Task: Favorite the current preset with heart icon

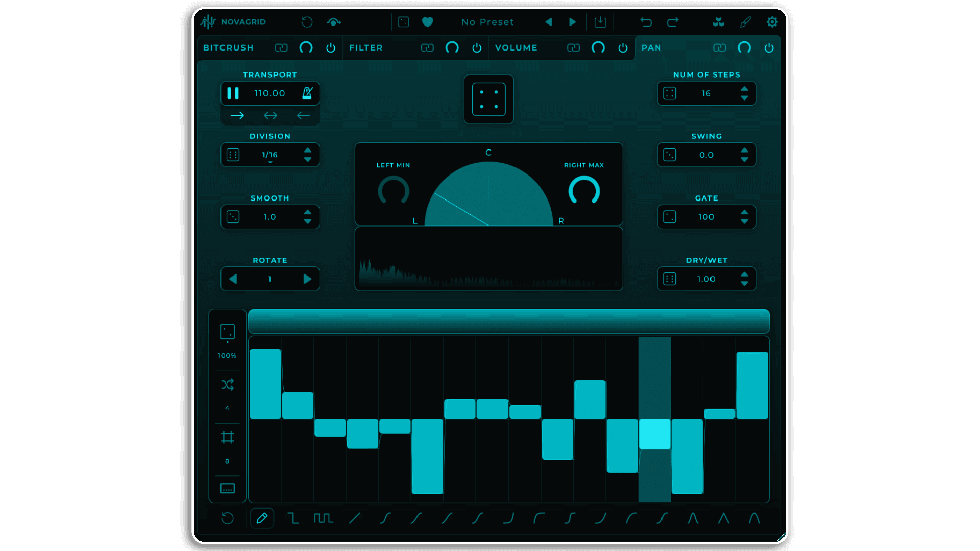Action: tap(428, 22)
